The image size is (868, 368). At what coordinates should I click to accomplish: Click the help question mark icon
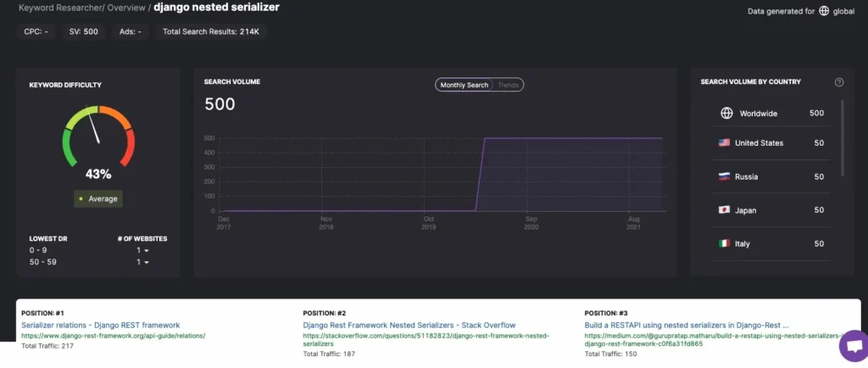(839, 82)
